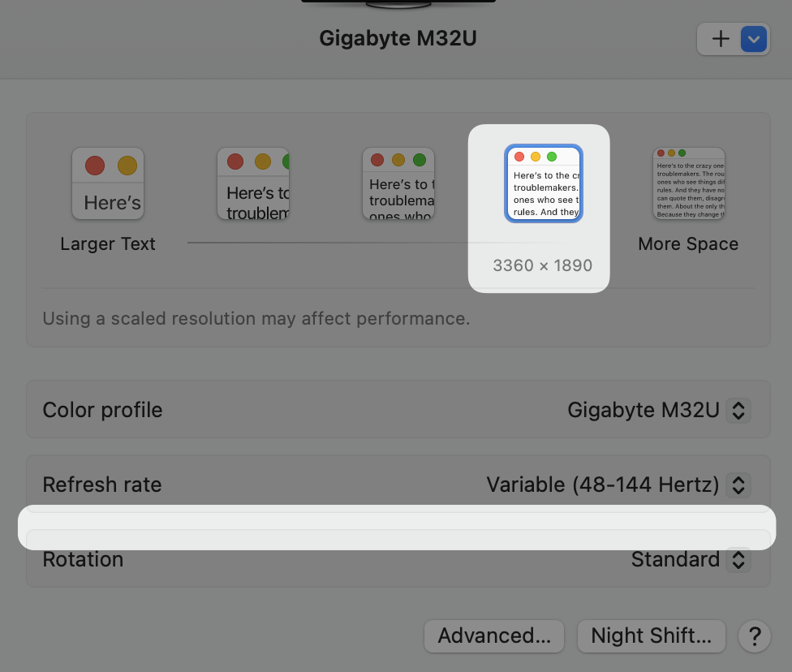This screenshot has height=672, width=792.
Task: Click the Larger Text label
Action: 108,244
